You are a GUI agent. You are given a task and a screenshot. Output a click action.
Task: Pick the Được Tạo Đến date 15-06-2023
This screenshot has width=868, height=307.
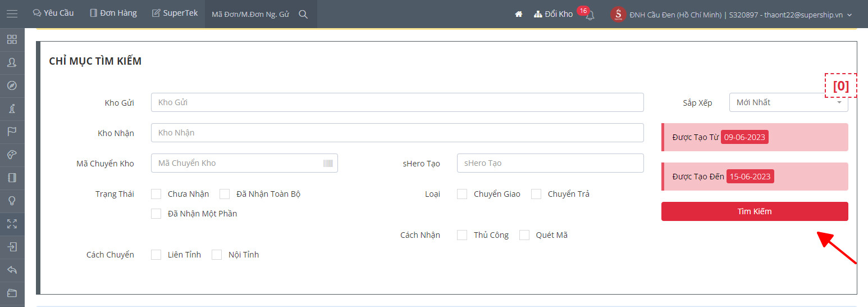[750, 177]
